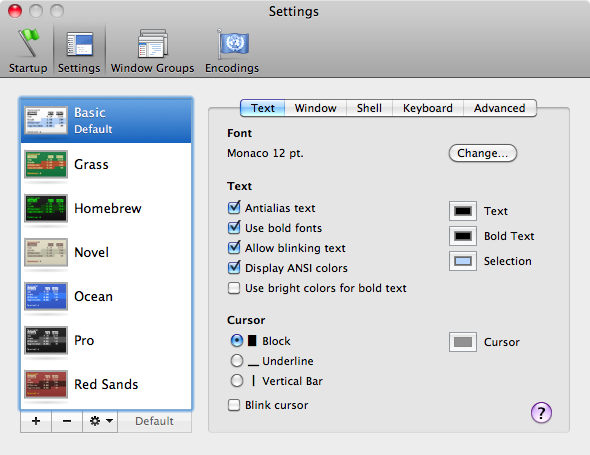Select the Ocean profile name
The height and width of the screenshot is (455, 590).
[x=94, y=296]
